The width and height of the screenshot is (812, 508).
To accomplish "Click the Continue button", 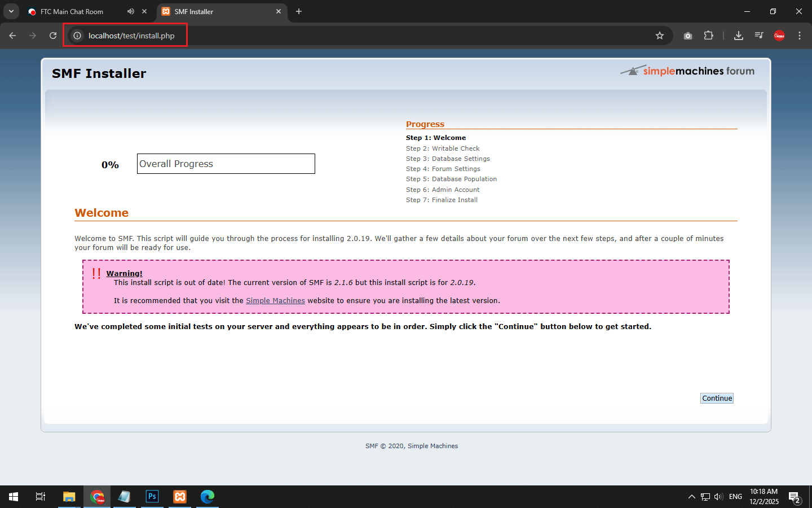I will 717,398.
